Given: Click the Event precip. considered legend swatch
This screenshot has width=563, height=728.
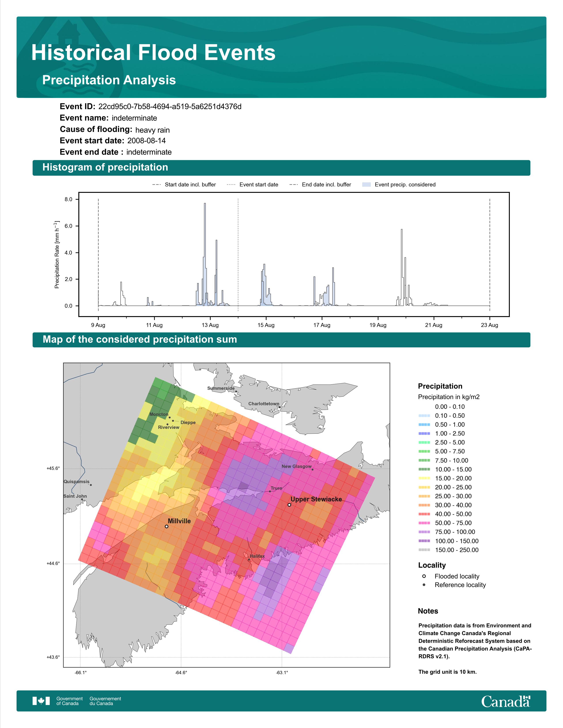Looking at the screenshot, I should point(366,185).
